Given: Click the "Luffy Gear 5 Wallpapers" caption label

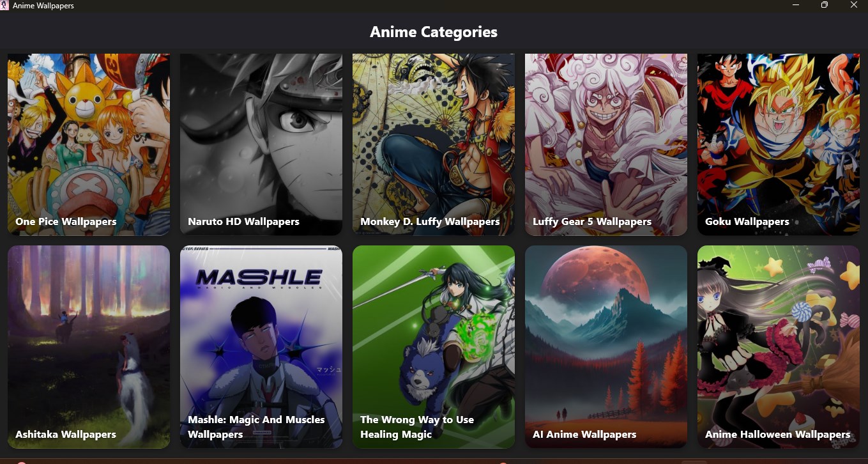Looking at the screenshot, I should tap(592, 222).
